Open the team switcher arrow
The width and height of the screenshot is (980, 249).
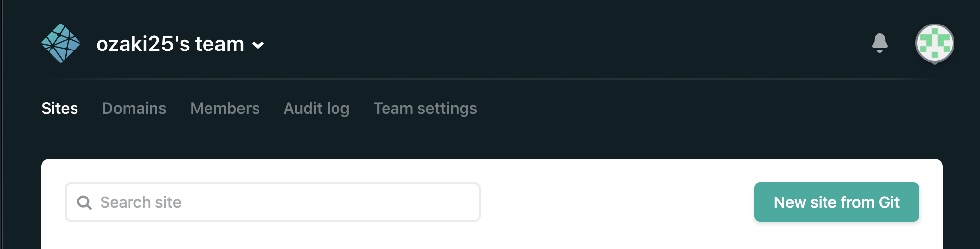click(x=258, y=45)
